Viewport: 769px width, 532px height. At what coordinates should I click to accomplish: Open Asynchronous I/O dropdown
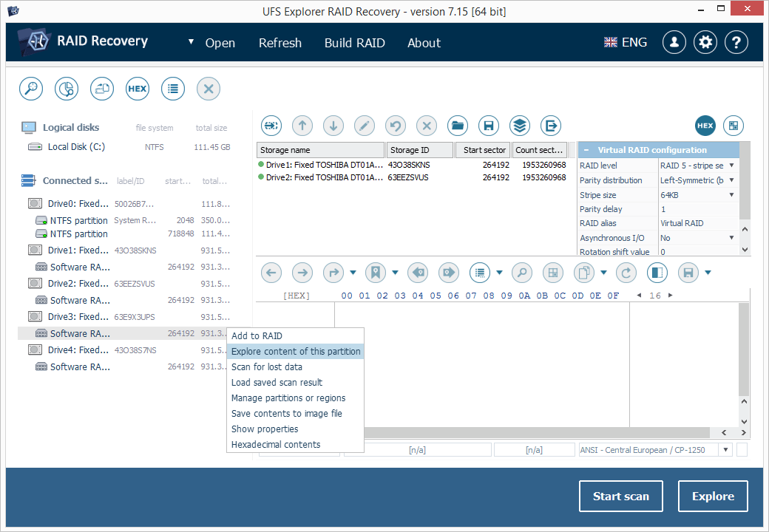pyautogui.click(x=732, y=238)
